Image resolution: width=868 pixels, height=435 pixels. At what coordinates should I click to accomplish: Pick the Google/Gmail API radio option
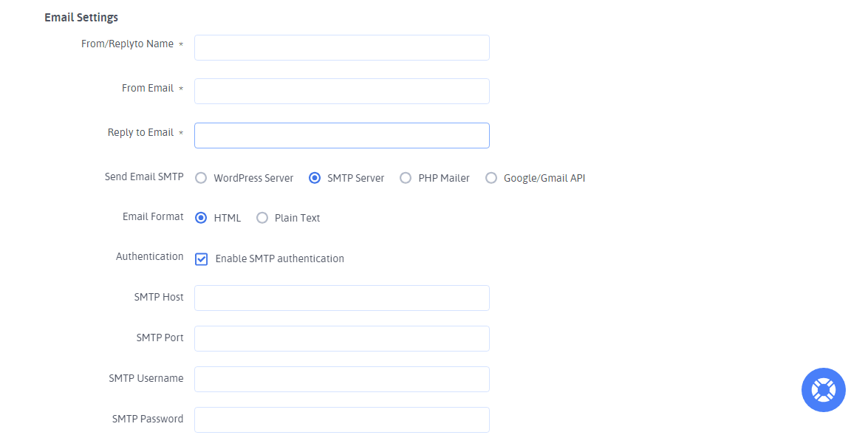pyautogui.click(x=491, y=178)
